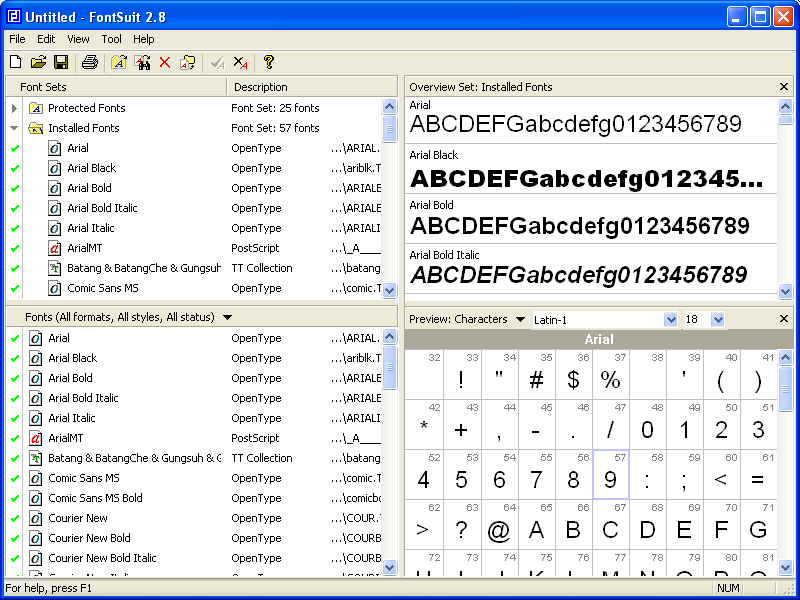
Task: Open the Tool menu
Action: [111, 39]
